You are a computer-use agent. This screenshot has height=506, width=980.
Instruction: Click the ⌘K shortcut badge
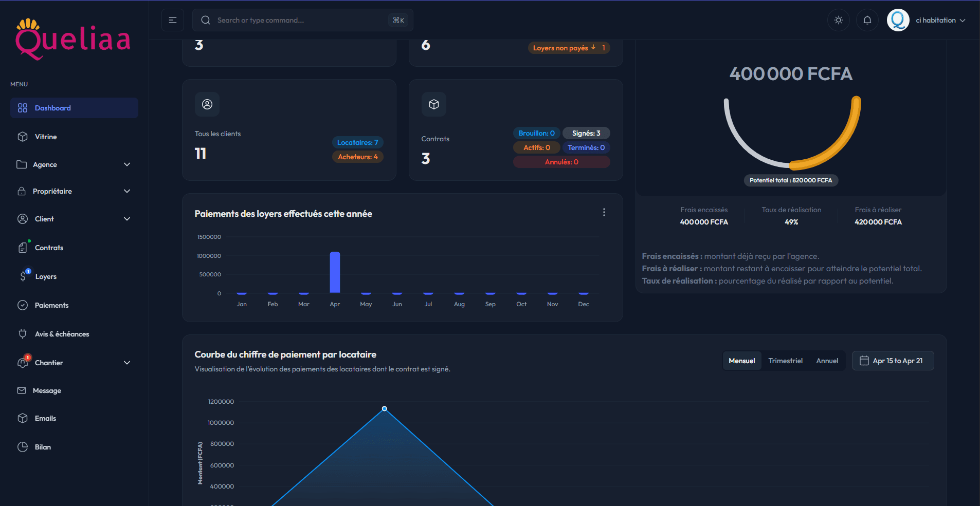coord(398,20)
